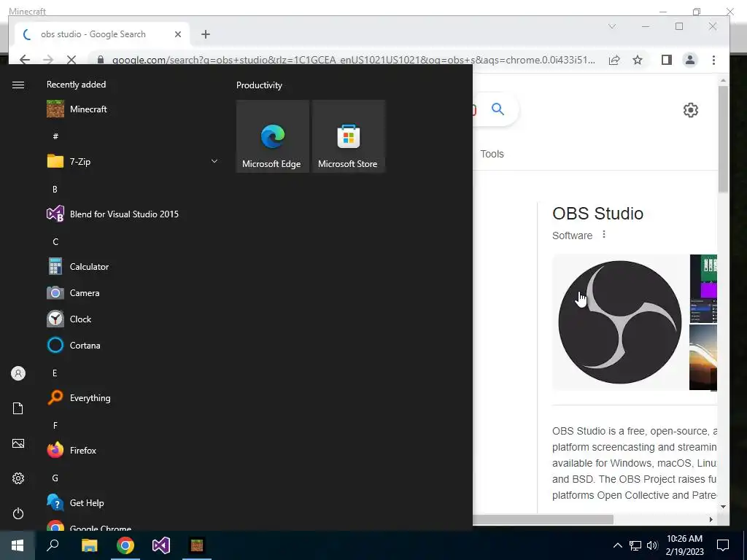Open the Tools search filter

[x=492, y=154]
